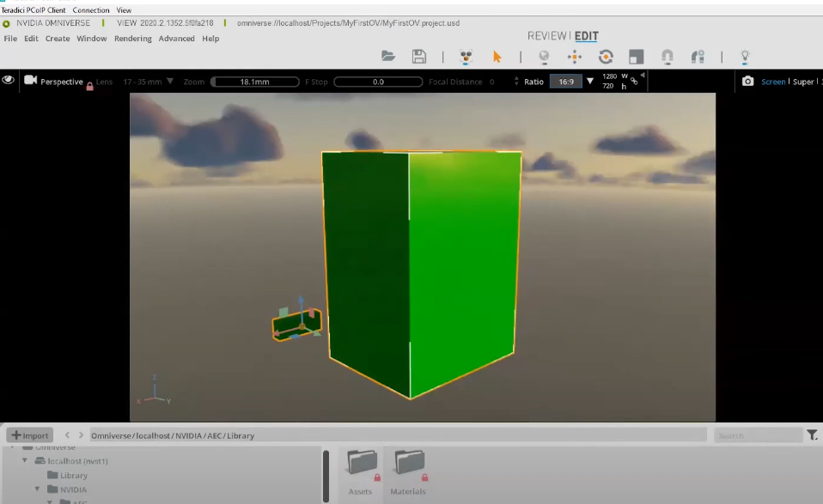
Task: Click the project path omniverse://localhost text
Action: 348,23
